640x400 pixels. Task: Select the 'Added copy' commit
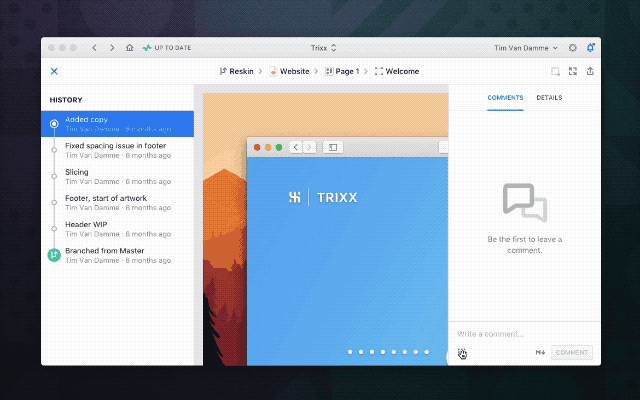coord(118,124)
